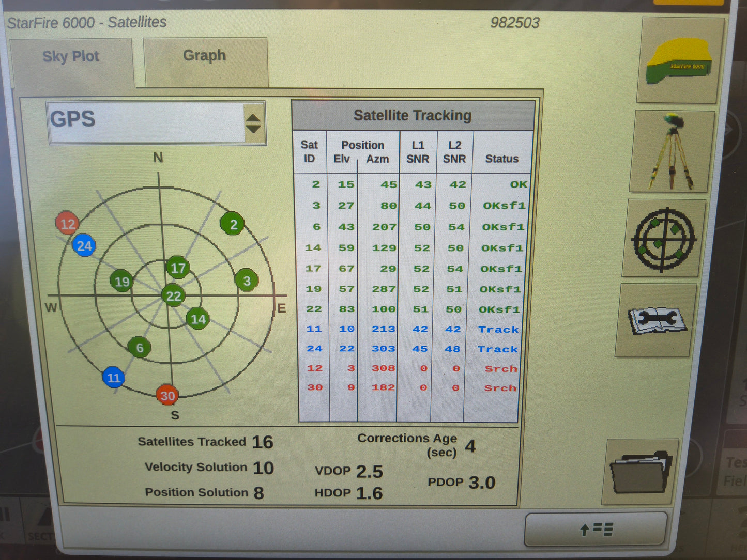Image resolution: width=747 pixels, height=560 pixels.
Task: Select red satellite 30 on sky plot
Action: (167, 396)
